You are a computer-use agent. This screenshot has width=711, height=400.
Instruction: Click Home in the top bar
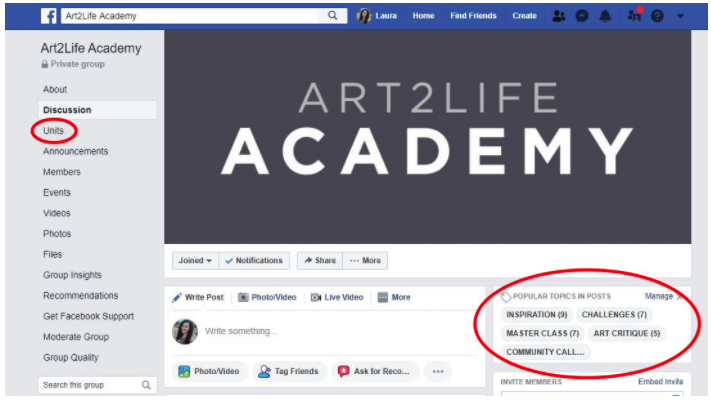click(x=423, y=16)
